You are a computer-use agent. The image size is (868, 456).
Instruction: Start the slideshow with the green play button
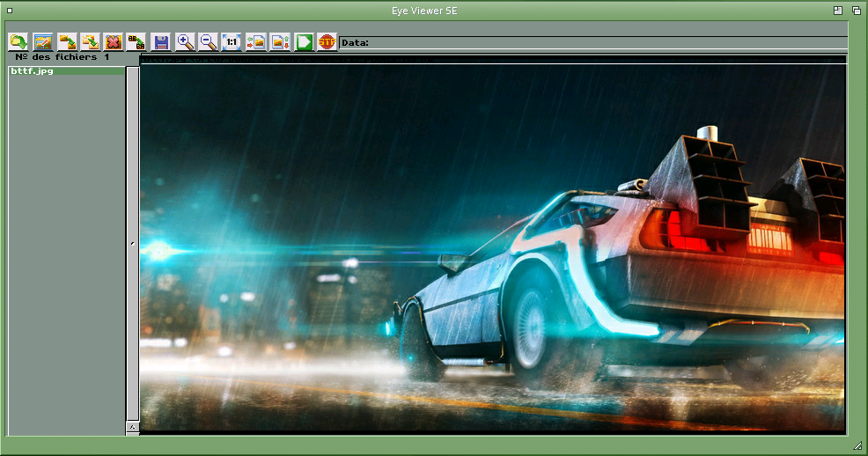click(x=304, y=42)
